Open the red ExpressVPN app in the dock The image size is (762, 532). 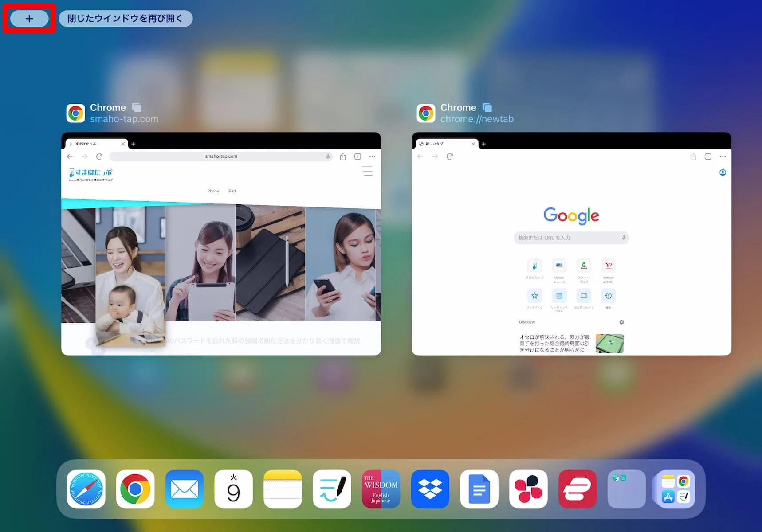click(577, 489)
